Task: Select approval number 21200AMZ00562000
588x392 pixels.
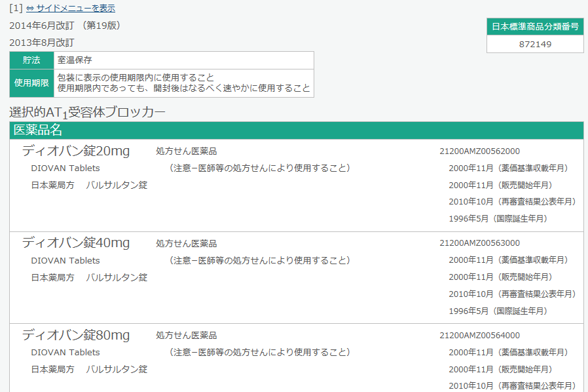Action: coord(479,151)
